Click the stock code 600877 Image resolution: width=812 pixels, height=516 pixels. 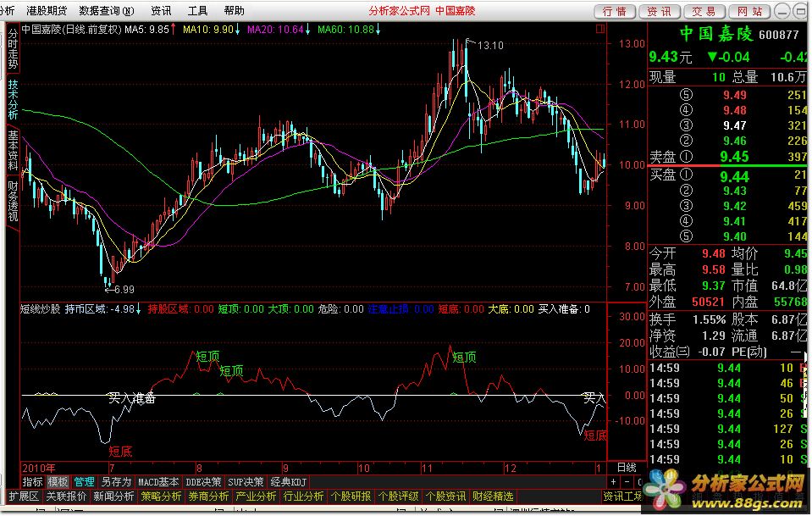point(779,35)
